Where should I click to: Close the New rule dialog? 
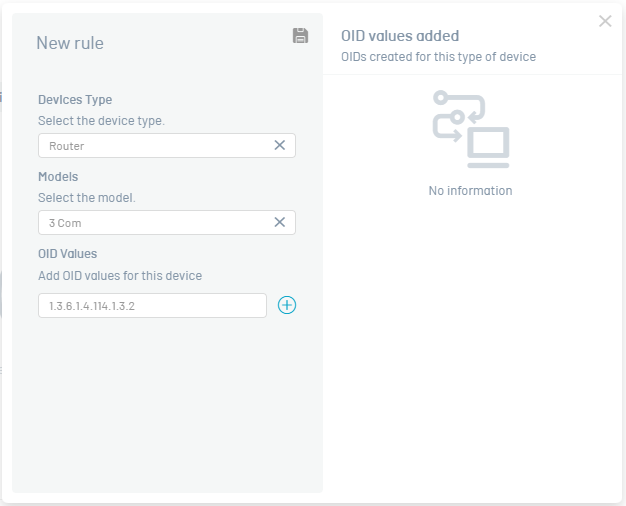point(605,21)
